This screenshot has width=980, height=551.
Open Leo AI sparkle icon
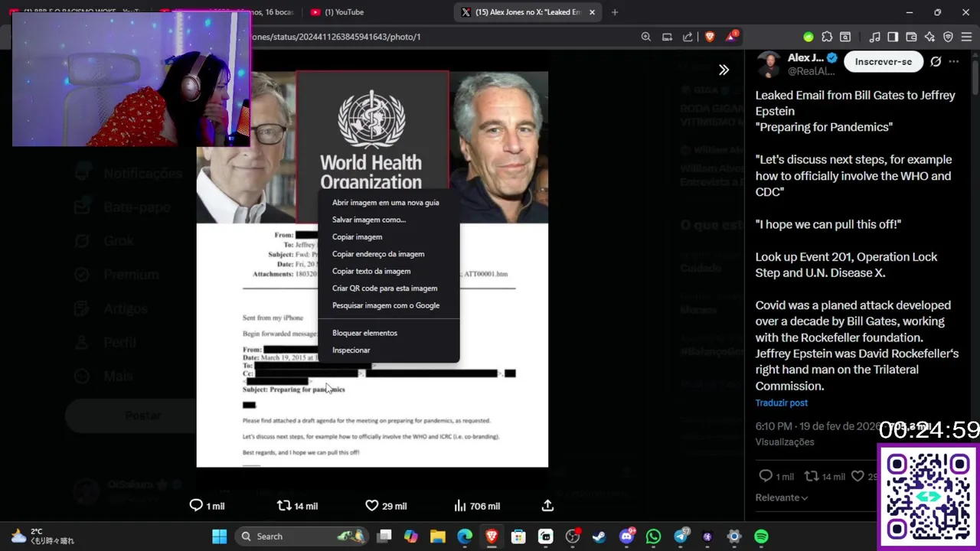[929, 37]
